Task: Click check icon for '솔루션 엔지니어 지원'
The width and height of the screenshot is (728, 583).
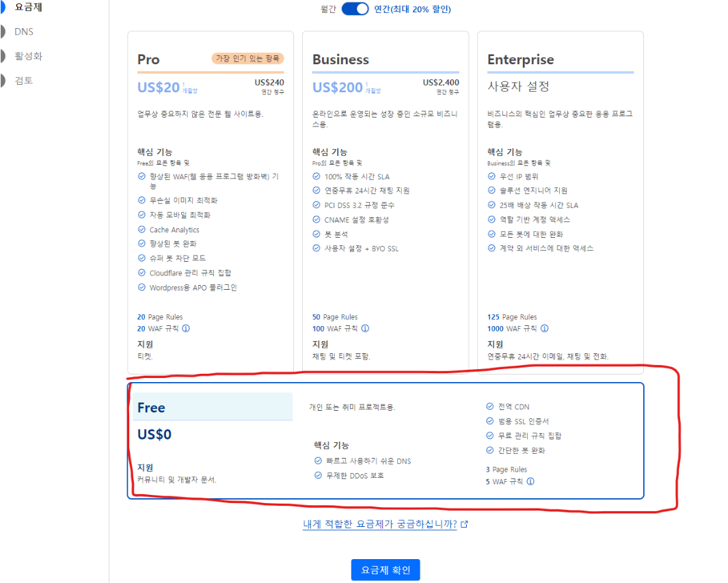Action: 491,190
